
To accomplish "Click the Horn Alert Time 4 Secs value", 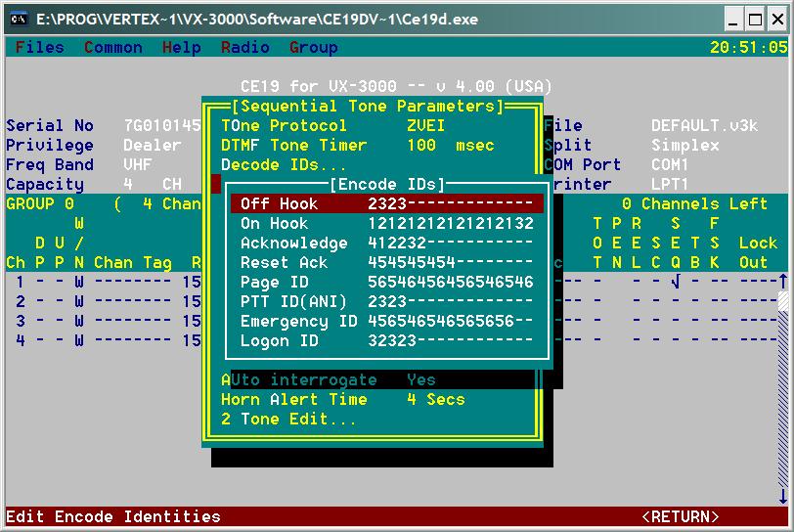I will tap(435, 399).
